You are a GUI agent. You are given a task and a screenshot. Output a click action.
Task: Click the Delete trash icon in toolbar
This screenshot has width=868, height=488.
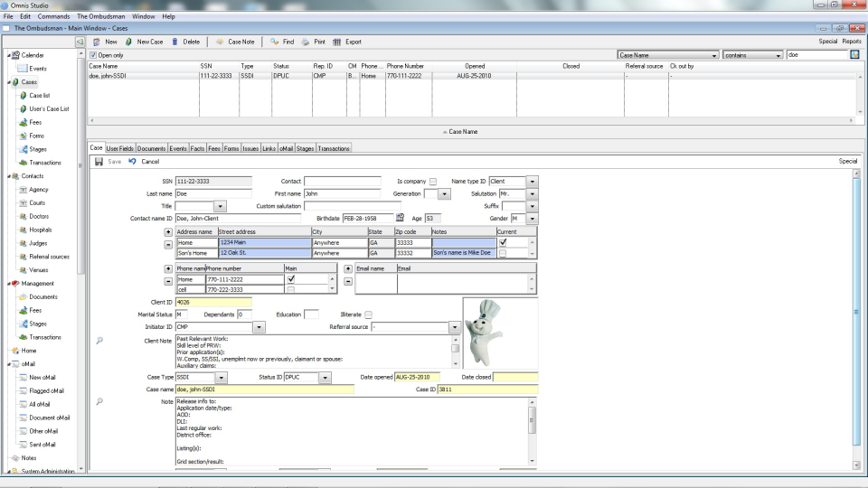(x=175, y=42)
